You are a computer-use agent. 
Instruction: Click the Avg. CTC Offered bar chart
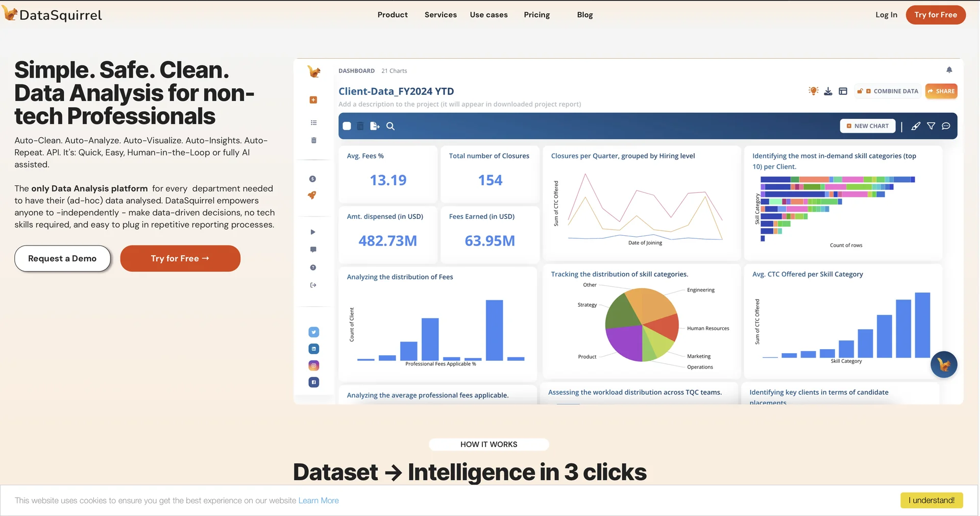click(845, 327)
